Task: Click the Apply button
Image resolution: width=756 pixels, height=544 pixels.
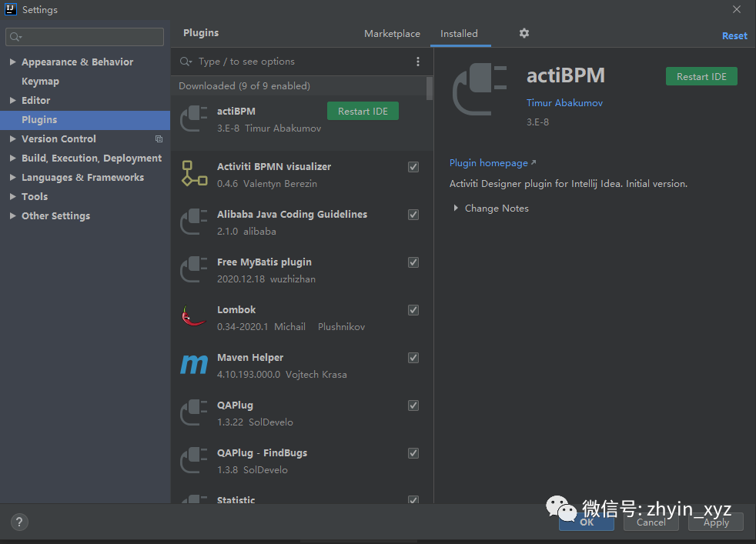Action: tap(716, 522)
